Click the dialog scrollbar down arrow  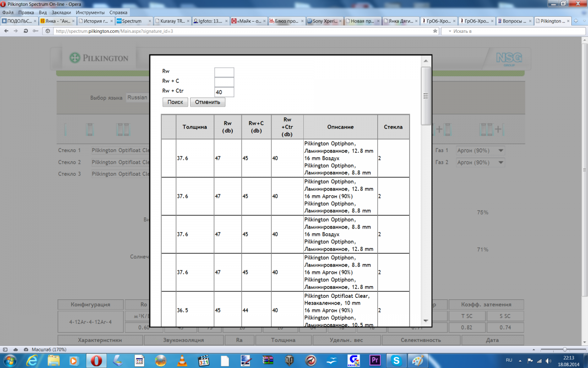tap(426, 321)
